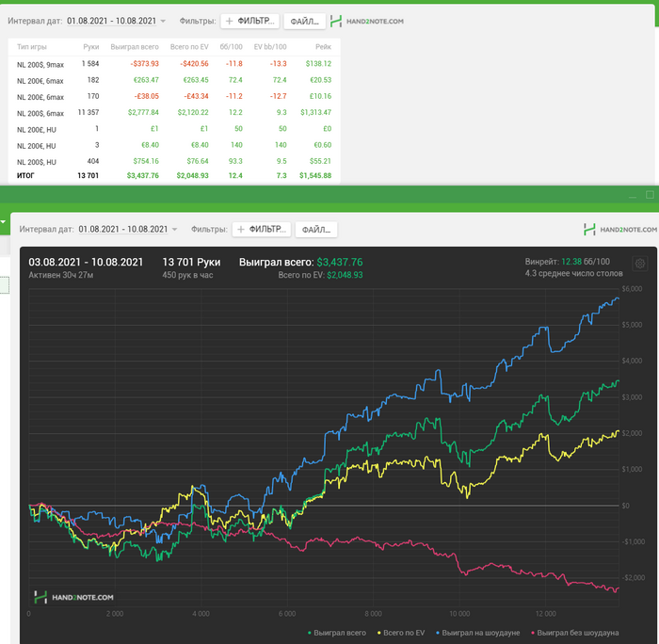Sort table by бб/100 column
Image resolution: width=659 pixels, height=644 pixels.
232,47
